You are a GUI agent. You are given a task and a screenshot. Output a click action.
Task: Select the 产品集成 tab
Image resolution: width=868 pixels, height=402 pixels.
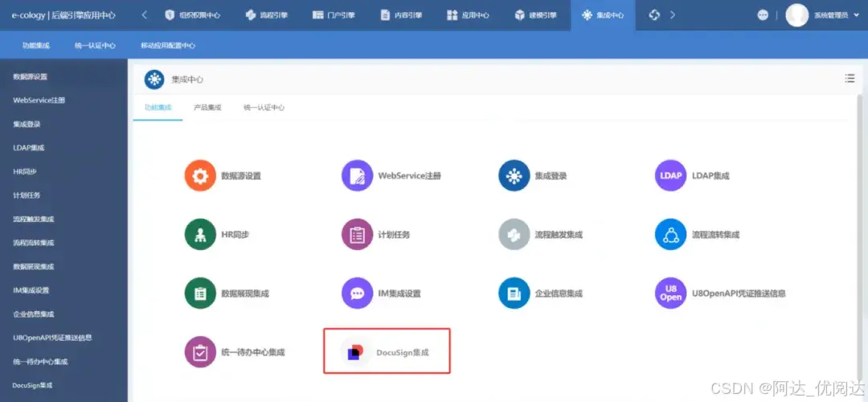207,108
